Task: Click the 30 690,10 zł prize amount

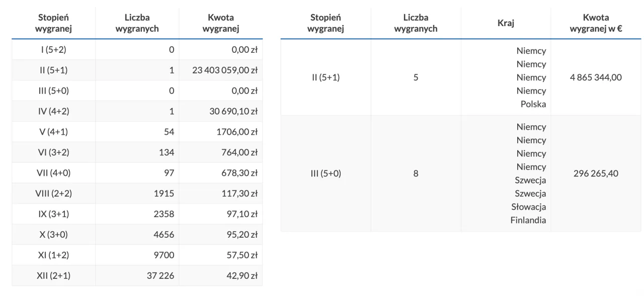Action: (x=233, y=112)
